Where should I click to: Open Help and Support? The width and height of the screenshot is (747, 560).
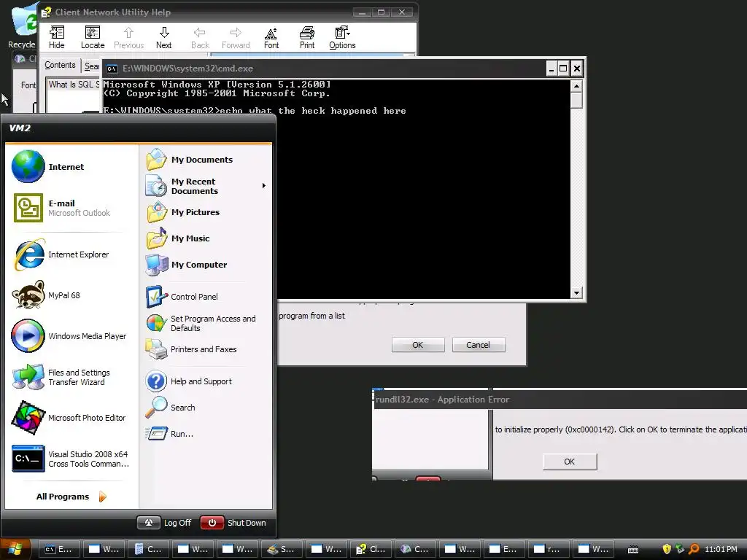click(x=206, y=381)
